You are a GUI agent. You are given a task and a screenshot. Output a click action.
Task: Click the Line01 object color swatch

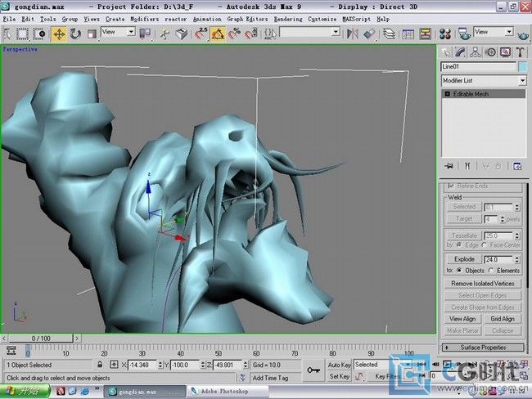click(522, 67)
